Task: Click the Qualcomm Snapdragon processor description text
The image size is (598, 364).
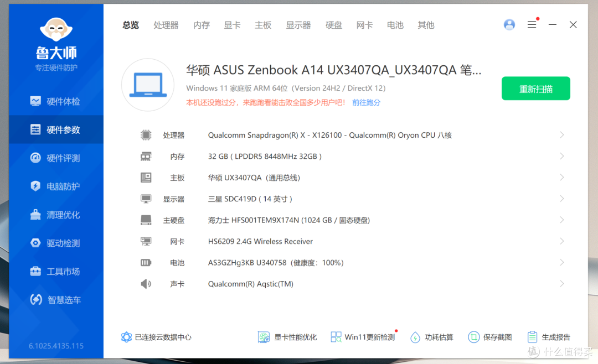Action: (x=330, y=136)
